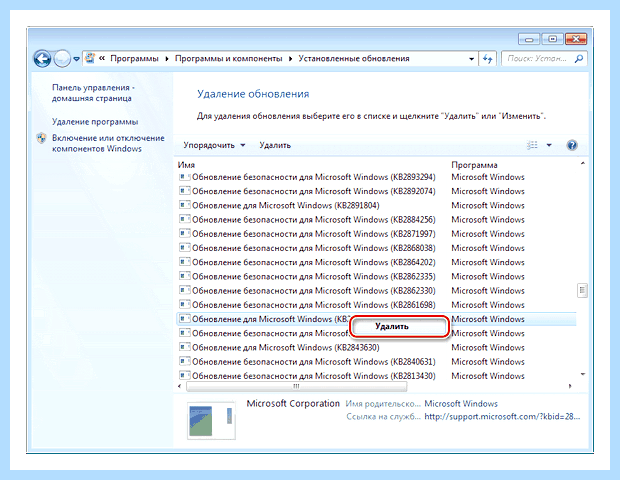Image resolution: width=620 pixels, height=480 pixels.
Task: Click the vertical scrollbar down arrow
Action: (x=582, y=374)
